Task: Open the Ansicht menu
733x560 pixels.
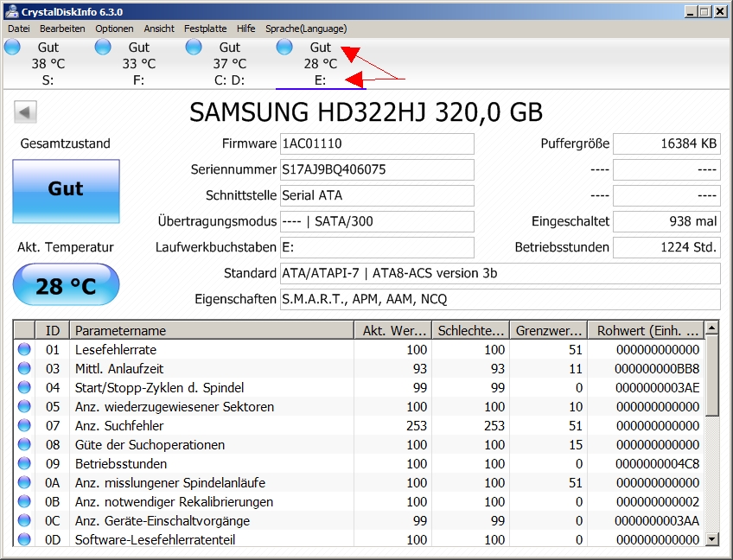Action: click(159, 29)
